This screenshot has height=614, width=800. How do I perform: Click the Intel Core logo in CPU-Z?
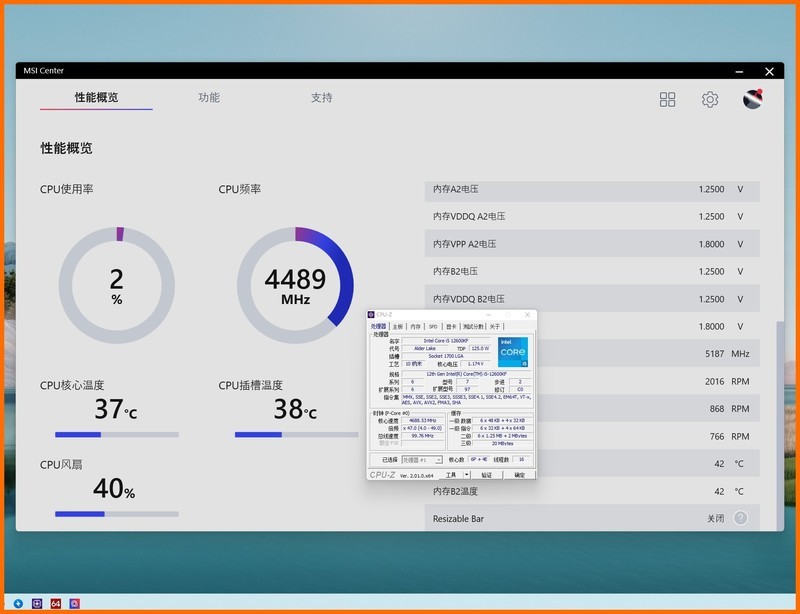pos(513,352)
